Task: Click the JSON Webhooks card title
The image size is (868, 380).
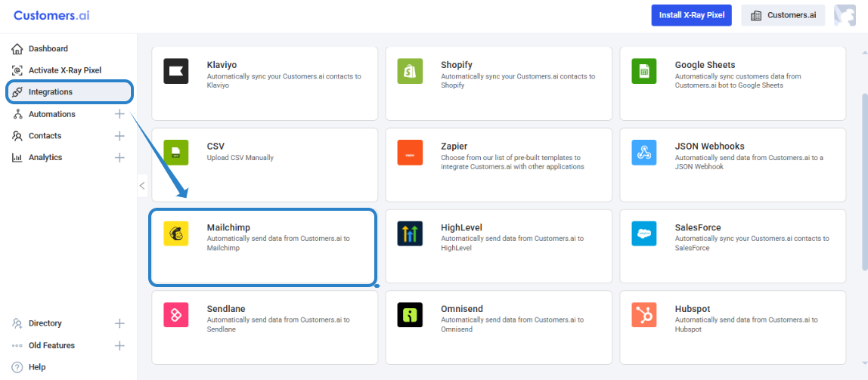Action: pyautogui.click(x=709, y=146)
